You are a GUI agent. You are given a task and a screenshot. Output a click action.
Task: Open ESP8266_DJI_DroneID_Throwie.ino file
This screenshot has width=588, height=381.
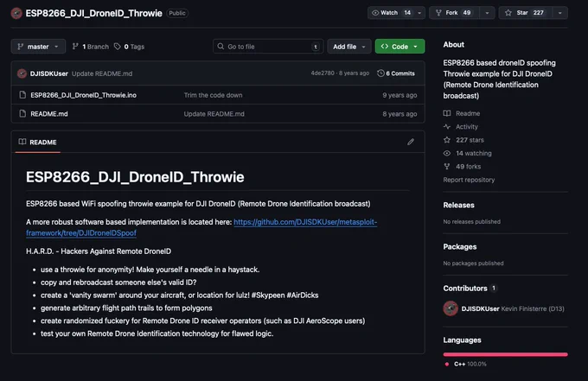tap(83, 95)
